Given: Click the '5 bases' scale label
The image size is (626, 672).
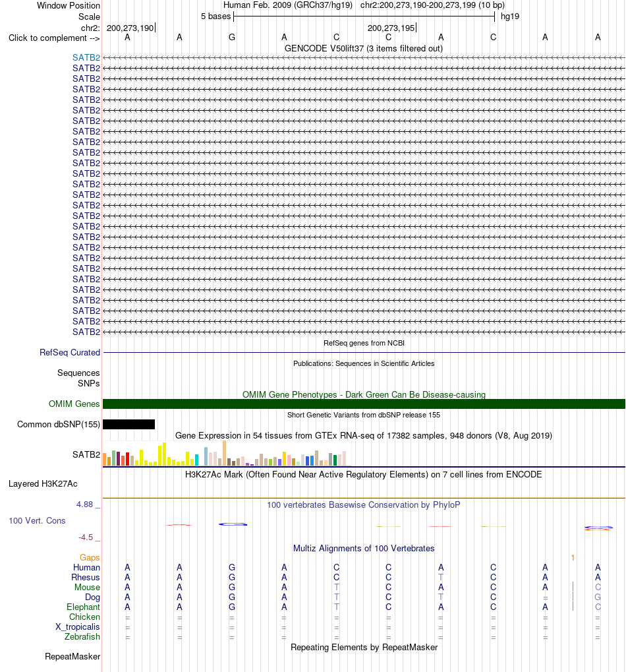Looking at the screenshot, I should click(215, 16).
